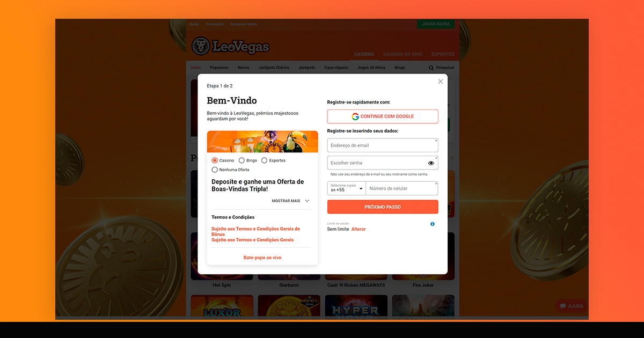Click the Próximo Passo button
Viewport: 644px width, 338px height.
383,207
